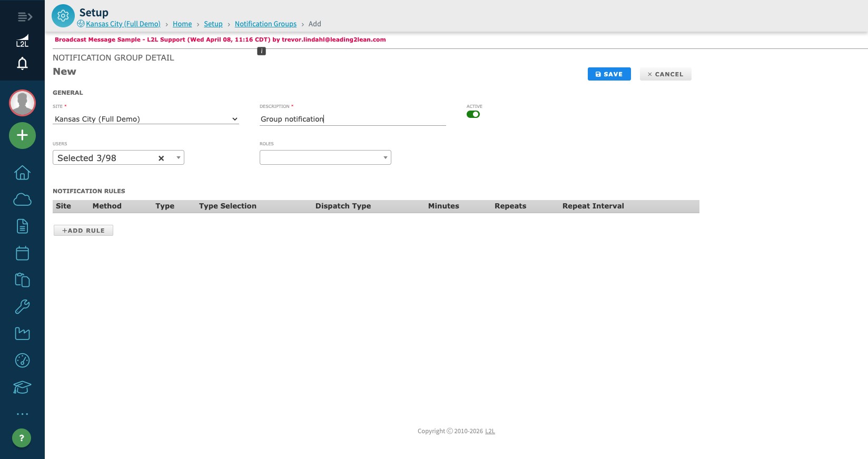Open the graduation cap training icon
Image resolution: width=868 pixels, height=459 pixels.
22,387
